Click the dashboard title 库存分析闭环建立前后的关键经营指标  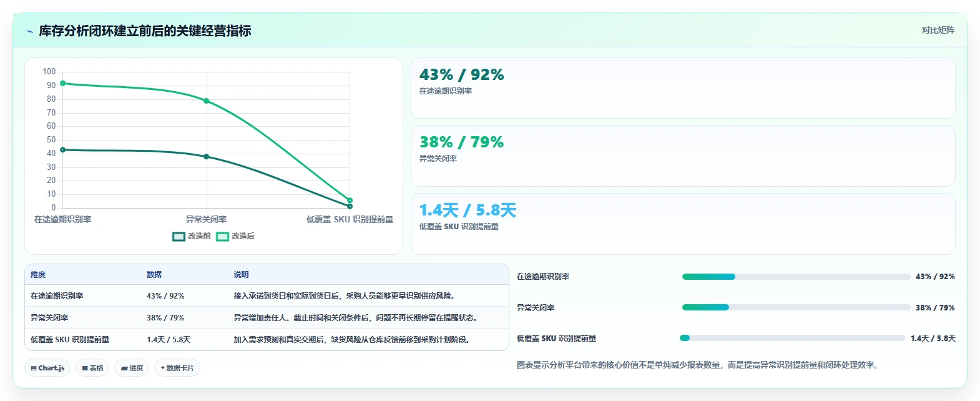[145, 31]
